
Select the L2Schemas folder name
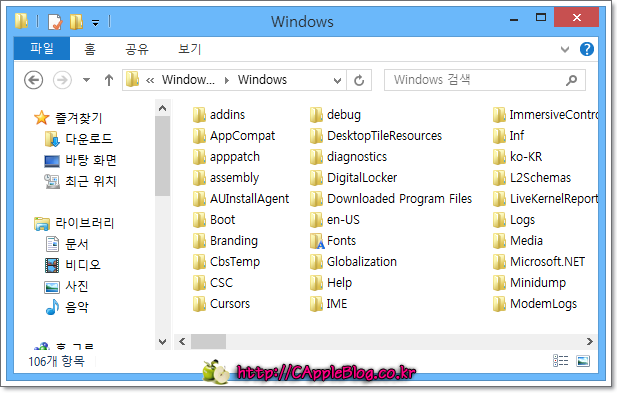point(540,178)
